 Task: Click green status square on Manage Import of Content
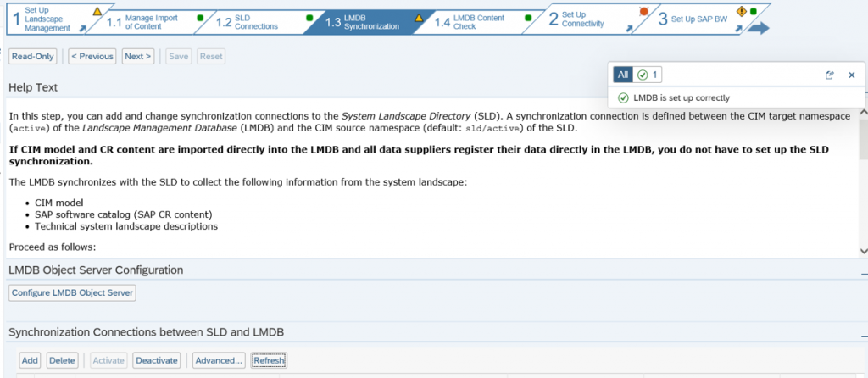[x=200, y=18]
